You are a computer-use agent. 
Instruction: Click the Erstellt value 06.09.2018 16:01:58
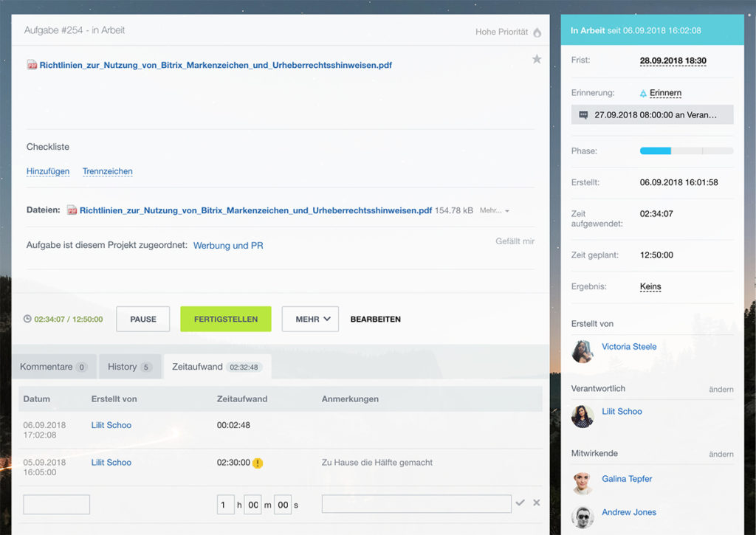coord(679,182)
